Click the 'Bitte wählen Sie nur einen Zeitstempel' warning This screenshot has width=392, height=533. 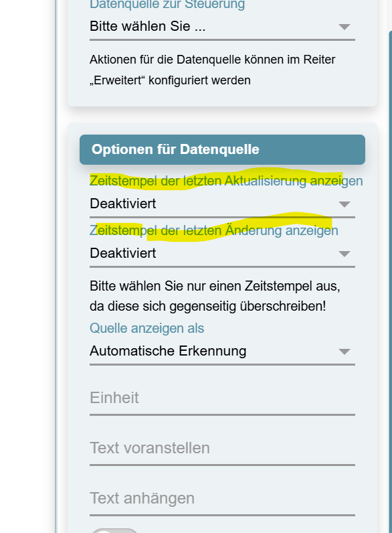pyautogui.click(x=215, y=296)
